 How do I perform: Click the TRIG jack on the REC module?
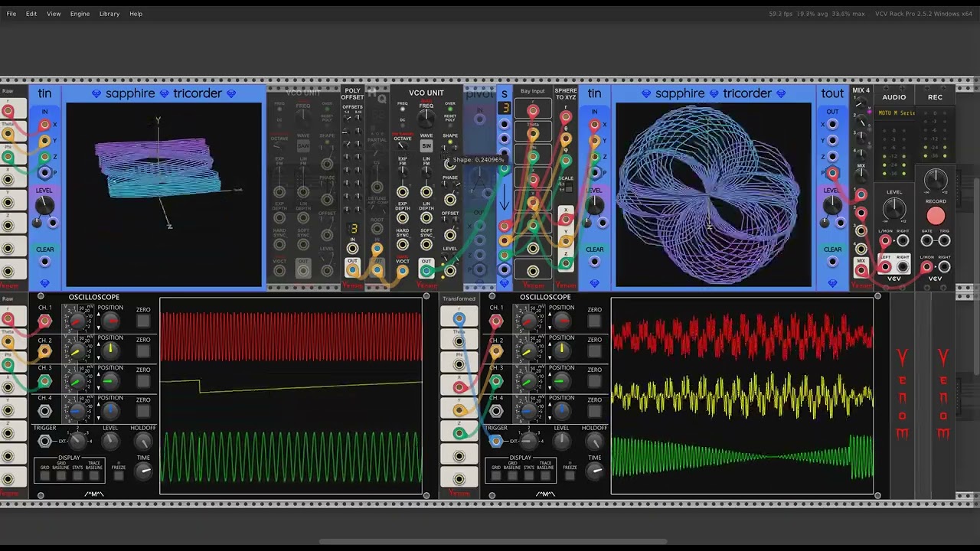(x=944, y=241)
